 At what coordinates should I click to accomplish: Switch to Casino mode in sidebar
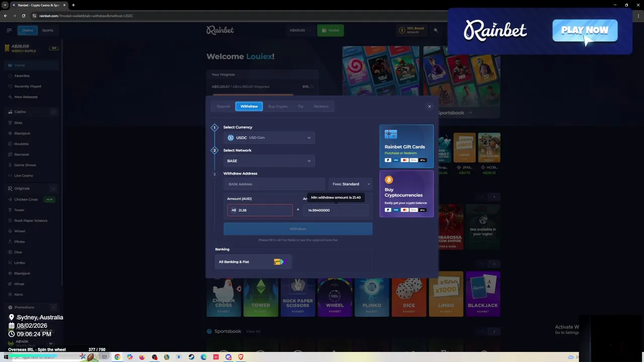pyautogui.click(x=27, y=30)
